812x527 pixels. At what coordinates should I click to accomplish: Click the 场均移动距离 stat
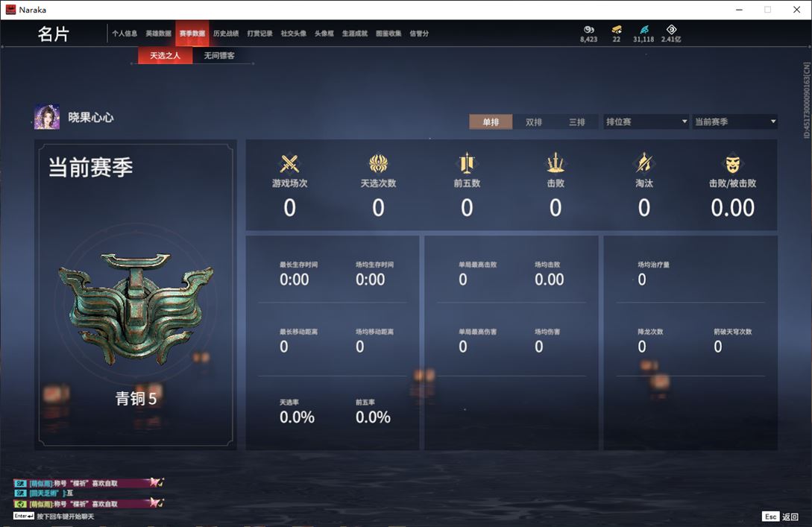click(374, 341)
